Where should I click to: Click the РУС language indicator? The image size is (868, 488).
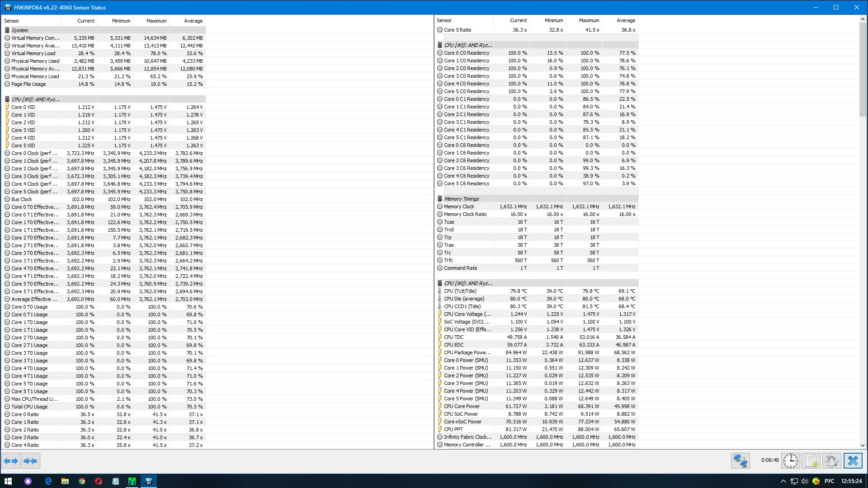[829, 481]
